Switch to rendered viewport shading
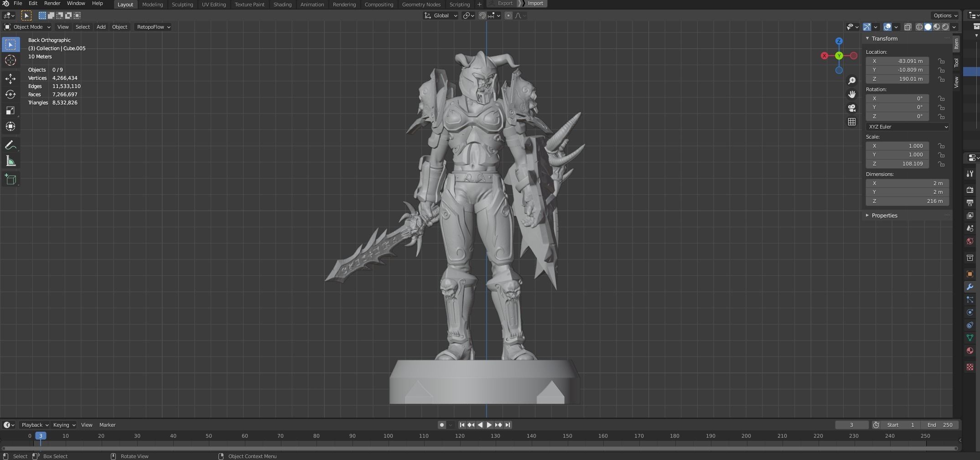Screen dimensions: 980x460 tap(945, 27)
